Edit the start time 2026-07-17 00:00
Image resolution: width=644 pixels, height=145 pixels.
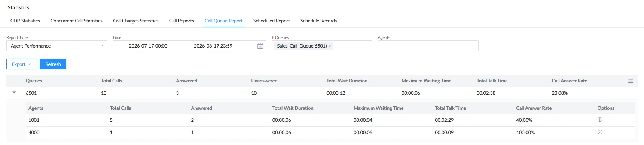pos(148,46)
